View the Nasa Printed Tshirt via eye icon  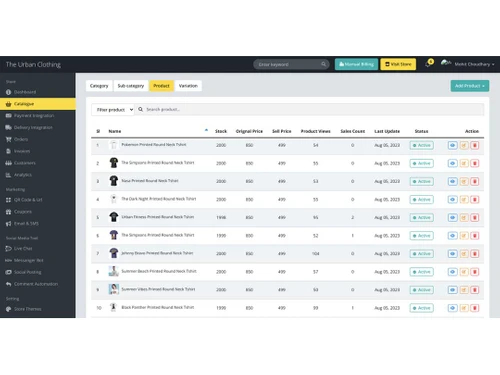point(452,181)
